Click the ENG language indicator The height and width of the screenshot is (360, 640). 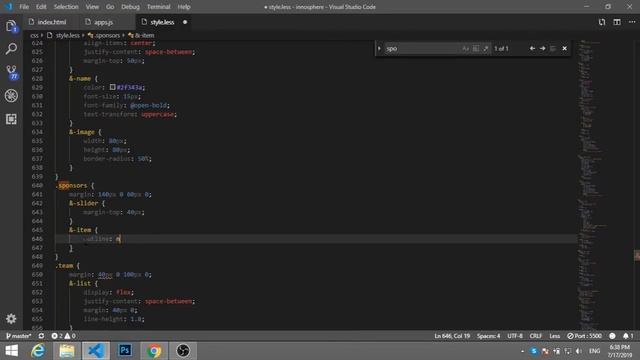click(x=594, y=351)
